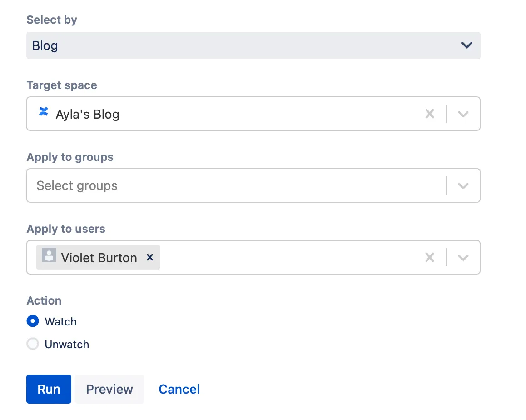The height and width of the screenshot is (420, 526).
Task: Click the Ayla's Blog text value
Action: (88, 114)
